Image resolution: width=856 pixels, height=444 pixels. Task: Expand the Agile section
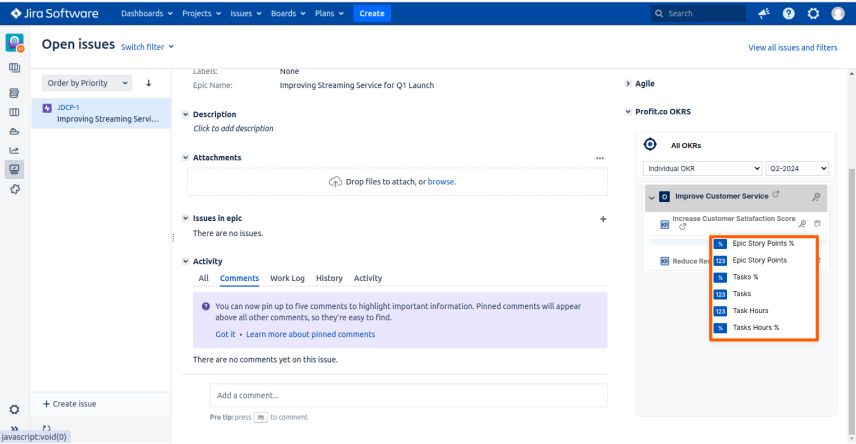coord(628,84)
